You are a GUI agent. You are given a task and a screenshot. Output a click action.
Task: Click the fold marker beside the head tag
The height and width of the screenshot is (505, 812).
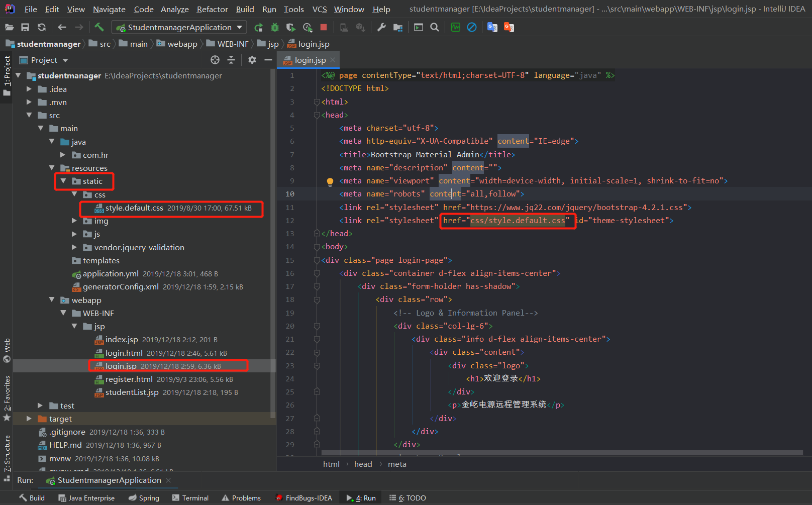point(317,115)
